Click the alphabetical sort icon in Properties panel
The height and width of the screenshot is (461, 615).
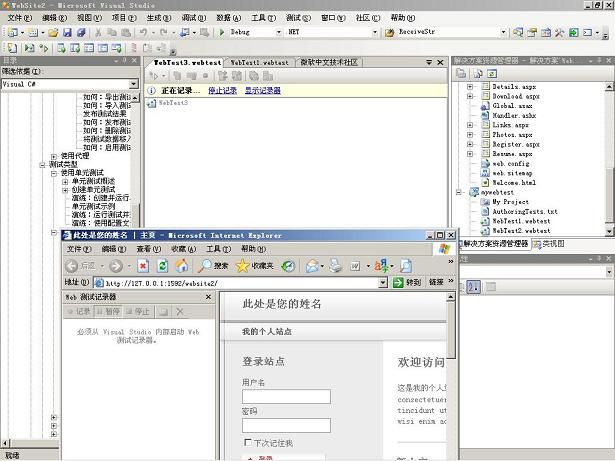pyautogui.click(x=474, y=287)
